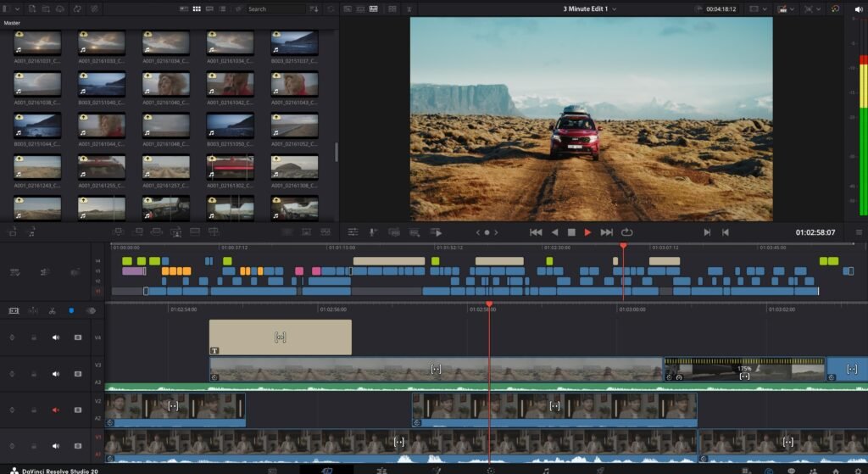This screenshot has height=474, width=868.
Task: Toggle loop playback
Action: pos(626,232)
